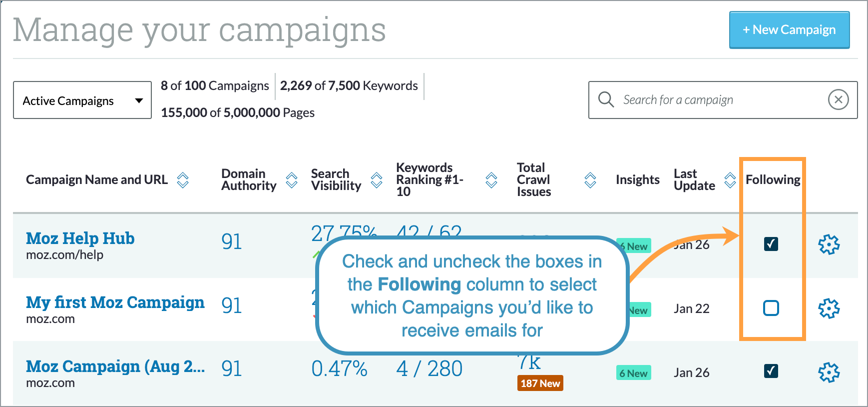The image size is (868, 407).
Task: Enable Following for My first Moz Campaign
Action: (x=771, y=308)
